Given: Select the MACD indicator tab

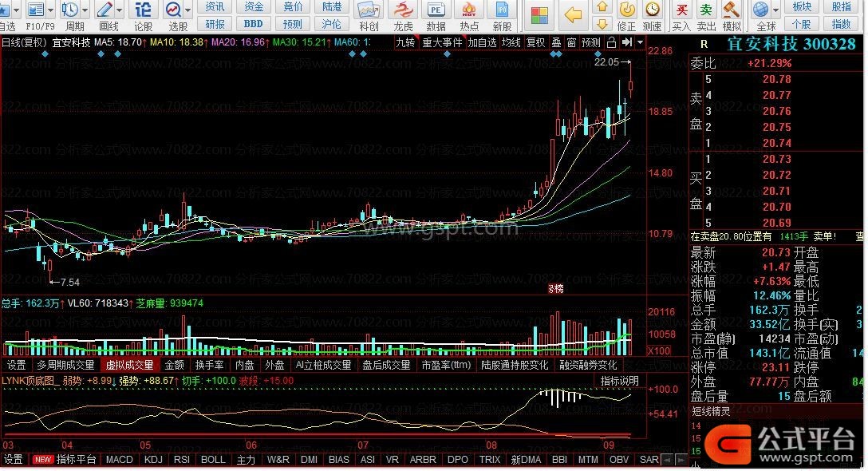Looking at the screenshot, I should click(x=119, y=460).
